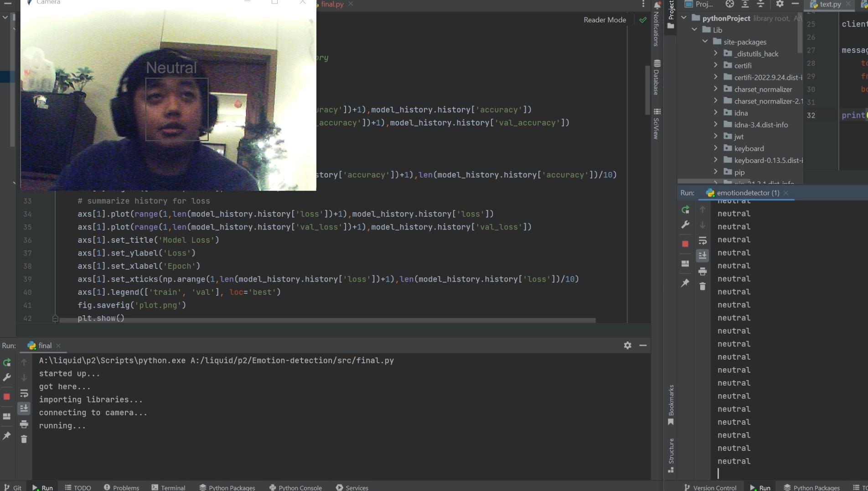Toggle the code fold marker at line 42
Screen dimensions: 868x491
[55, 319]
